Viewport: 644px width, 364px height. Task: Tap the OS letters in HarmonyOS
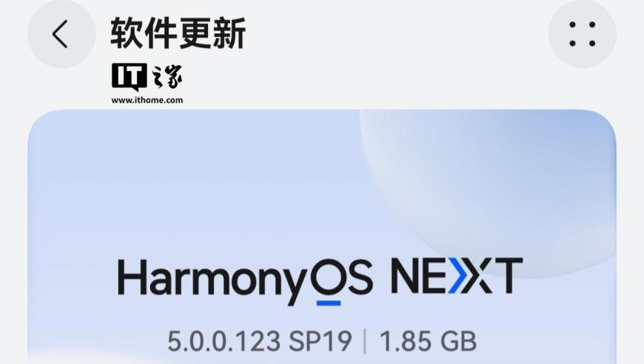pos(341,276)
